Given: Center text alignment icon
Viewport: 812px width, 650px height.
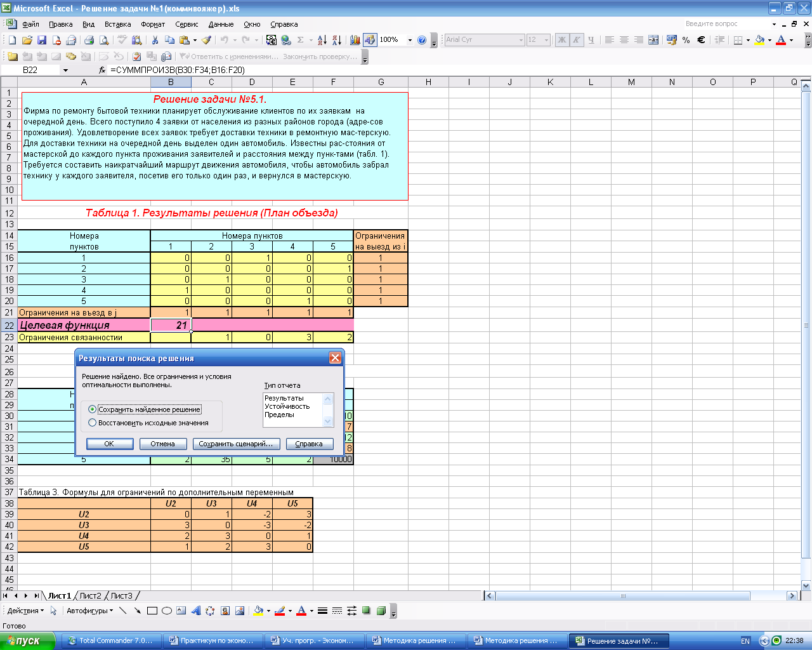Looking at the screenshot, I should (624, 40).
